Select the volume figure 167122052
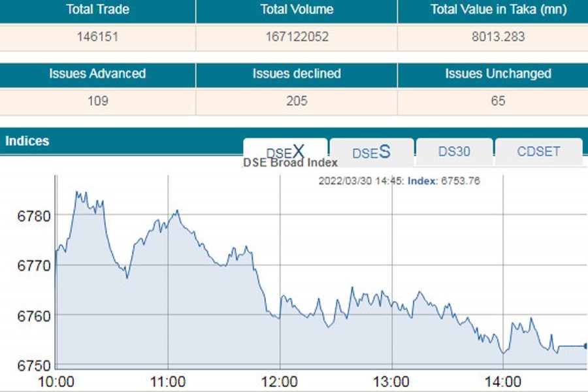This screenshot has width=588, height=392. (x=297, y=37)
